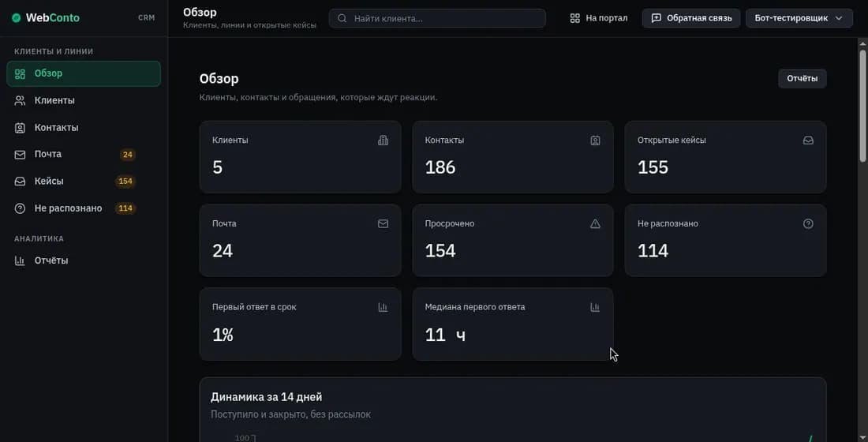Open the Контакты card showing 186
Viewport: 868px width, 442px height.
point(513,157)
